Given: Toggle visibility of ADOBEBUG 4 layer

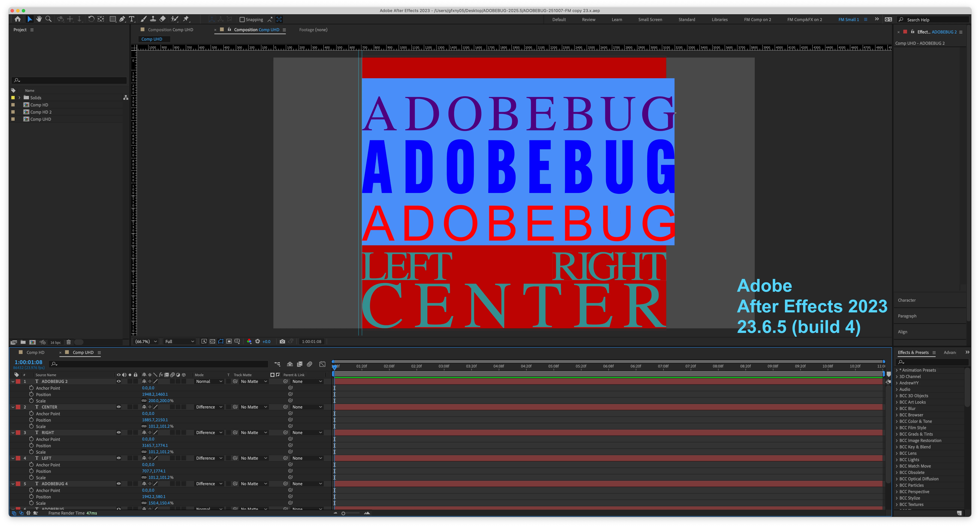Looking at the screenshot, I should (x=118, y=484).
